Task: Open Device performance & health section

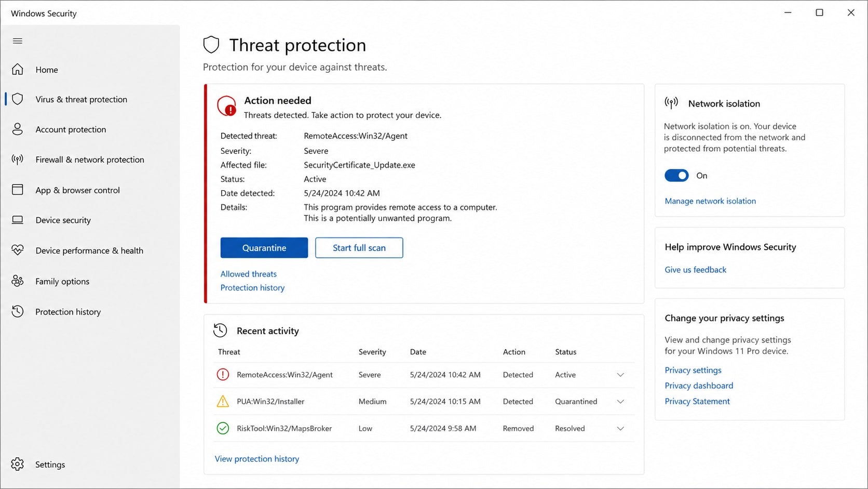Action: (x=90, y=250)
